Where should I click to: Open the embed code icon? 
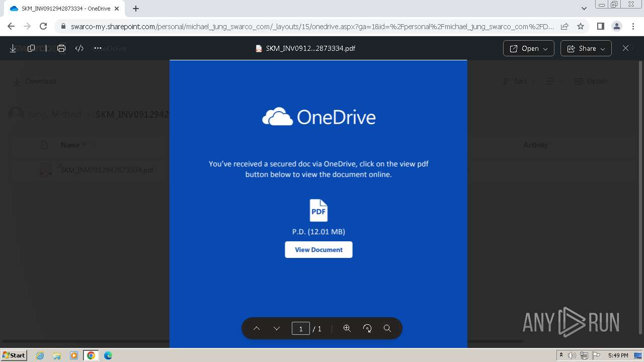pos(79,48)
